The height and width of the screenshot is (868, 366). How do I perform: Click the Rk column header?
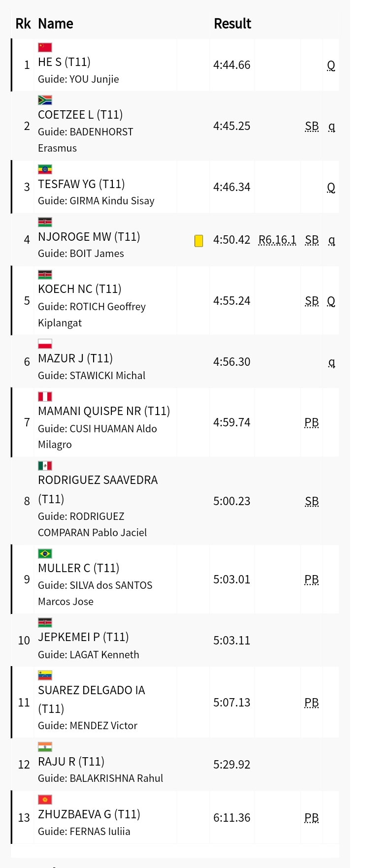point(23,24)
